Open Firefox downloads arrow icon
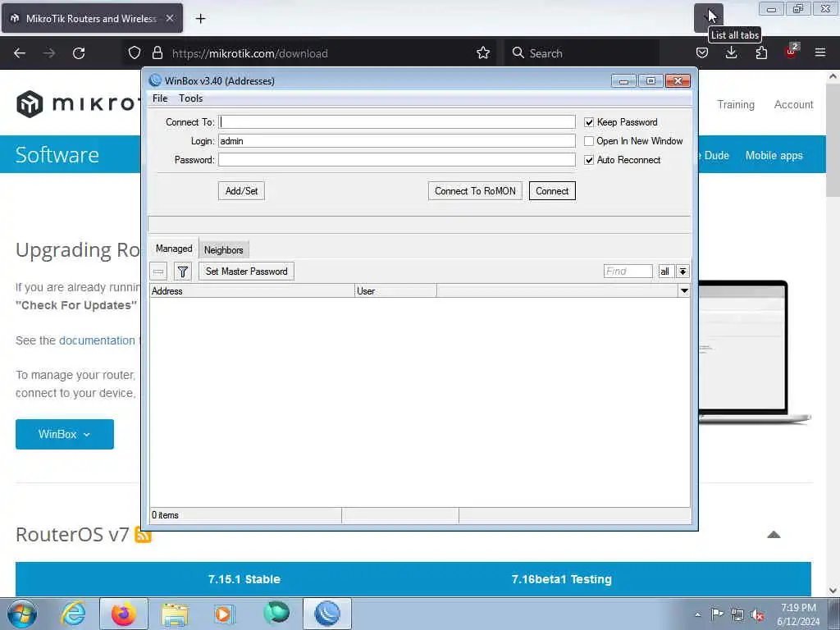 [x=731, y=53]
